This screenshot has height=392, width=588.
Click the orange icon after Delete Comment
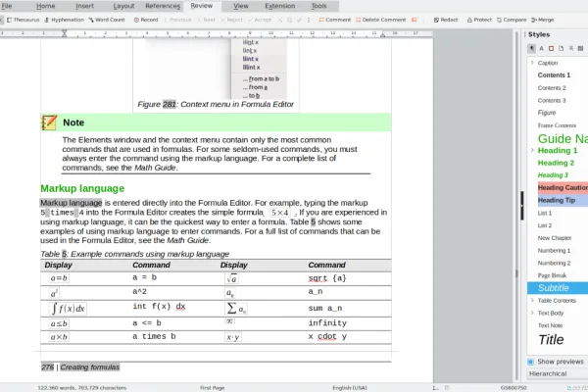click(x=415, y=20)
